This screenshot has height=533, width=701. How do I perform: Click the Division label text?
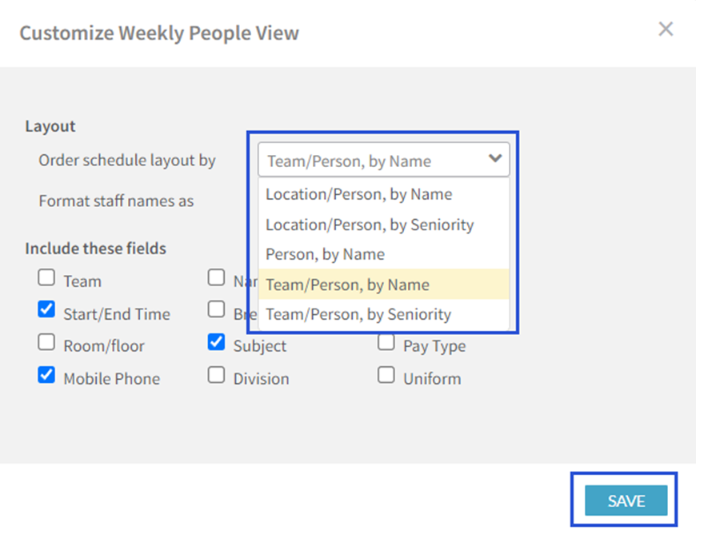pyautogui.click(x=262, y=379)
